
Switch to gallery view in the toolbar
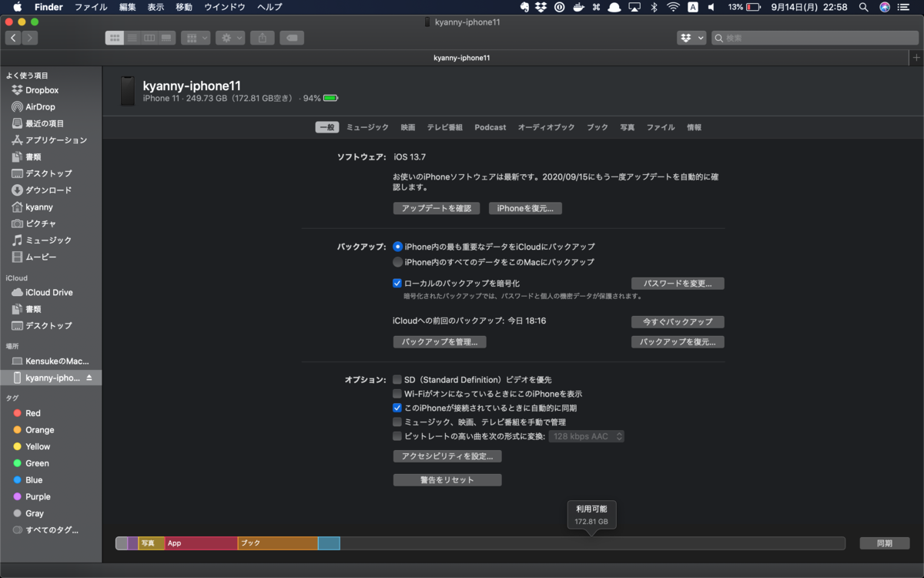(166, 38)
